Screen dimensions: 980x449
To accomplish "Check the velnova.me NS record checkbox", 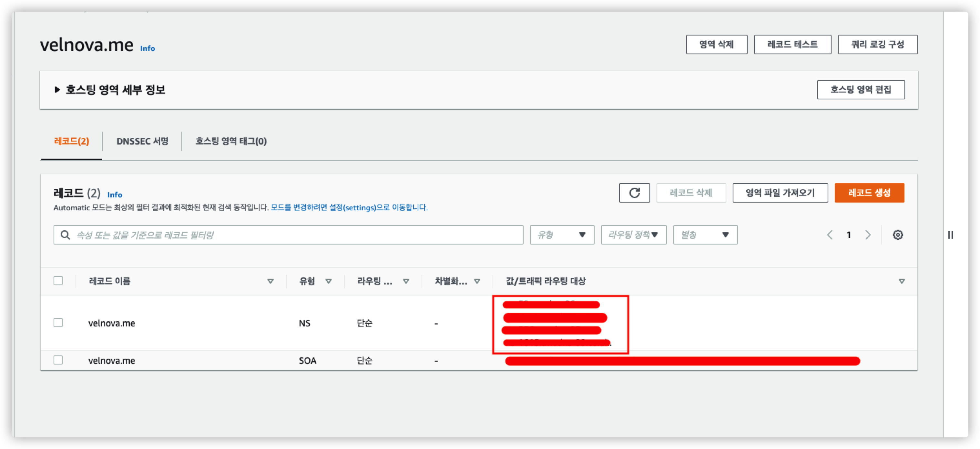I will 58,323.
